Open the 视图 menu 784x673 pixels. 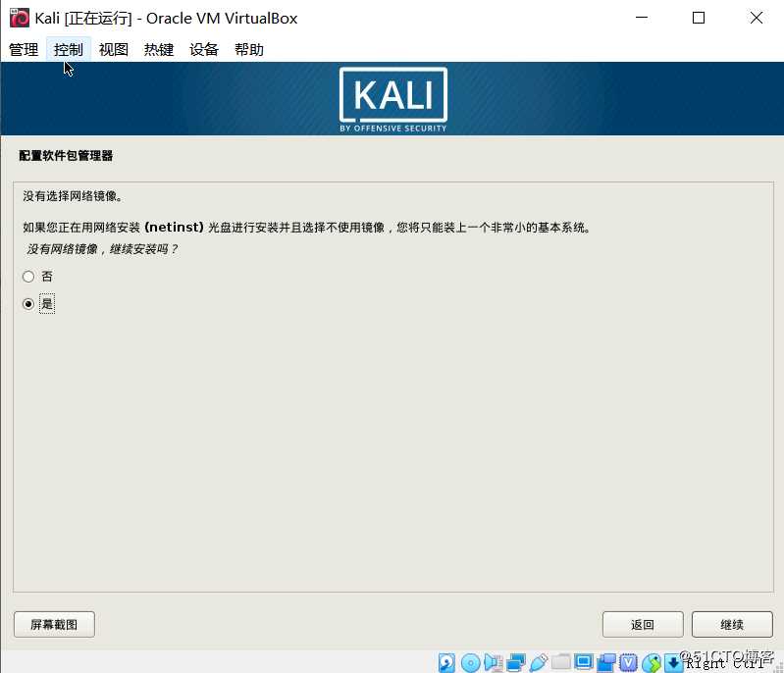coord(114,49)
